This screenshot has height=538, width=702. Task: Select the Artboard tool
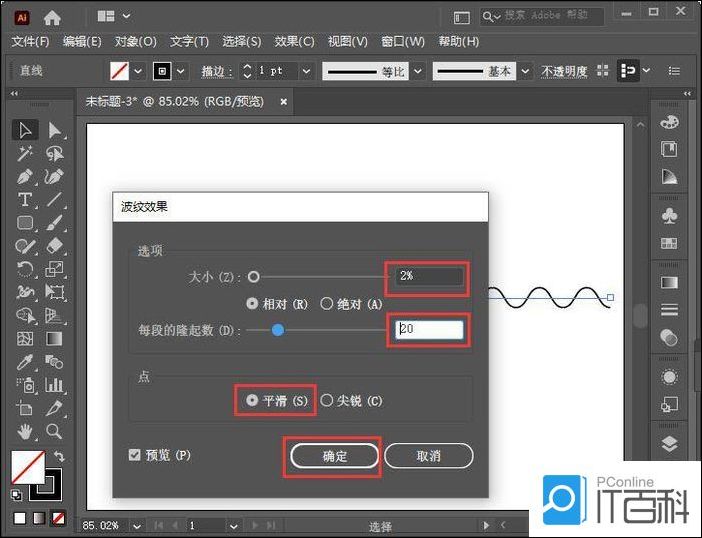pos(25,408)
